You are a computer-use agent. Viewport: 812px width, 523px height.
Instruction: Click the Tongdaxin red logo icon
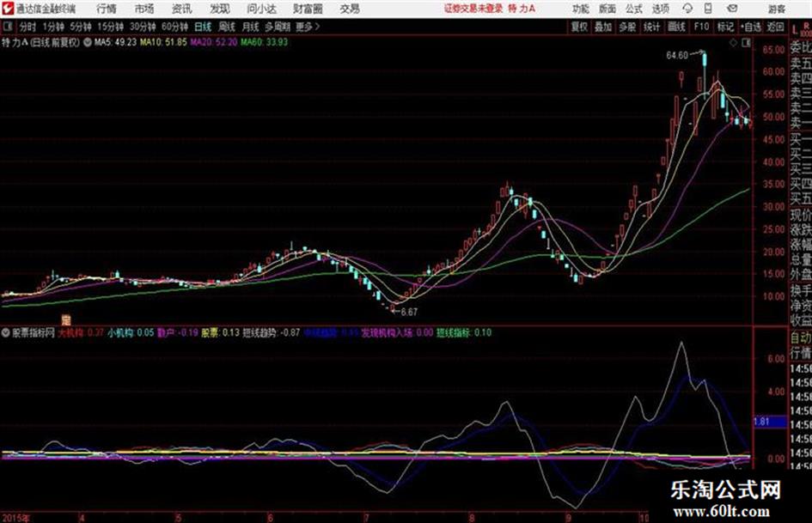click(x=7, y=9)
